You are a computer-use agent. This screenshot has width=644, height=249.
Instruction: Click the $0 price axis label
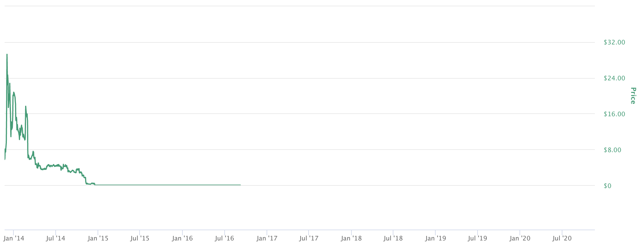607,186
